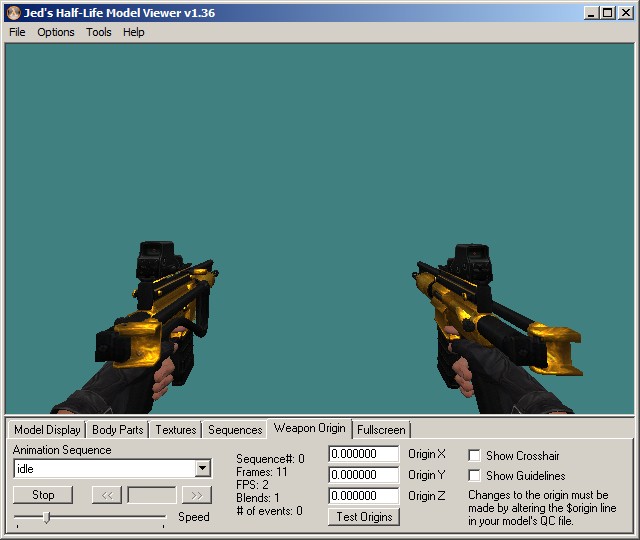Switch to the Model Display tab
640x540 pixels.
[x=47, y=430]
